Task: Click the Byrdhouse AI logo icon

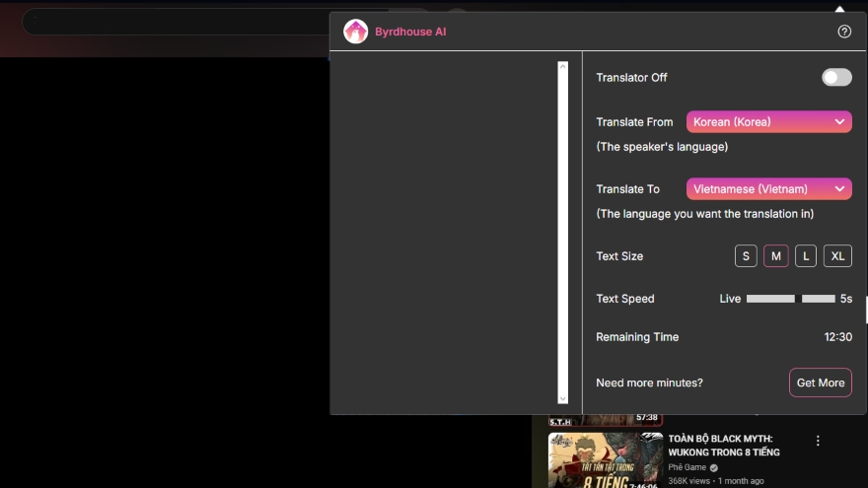Action: 355,32
